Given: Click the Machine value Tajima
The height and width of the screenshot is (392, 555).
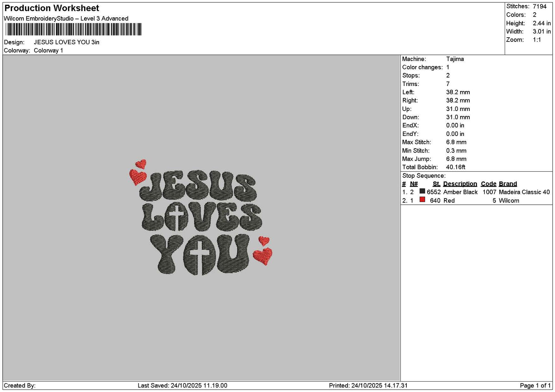Looking at the screenshot, I should click(x=455, y=59).
